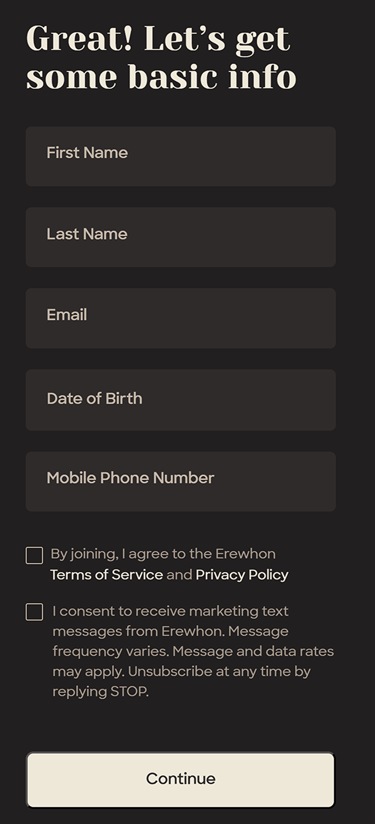Focus the First Name input field

(x=181, y=156)
